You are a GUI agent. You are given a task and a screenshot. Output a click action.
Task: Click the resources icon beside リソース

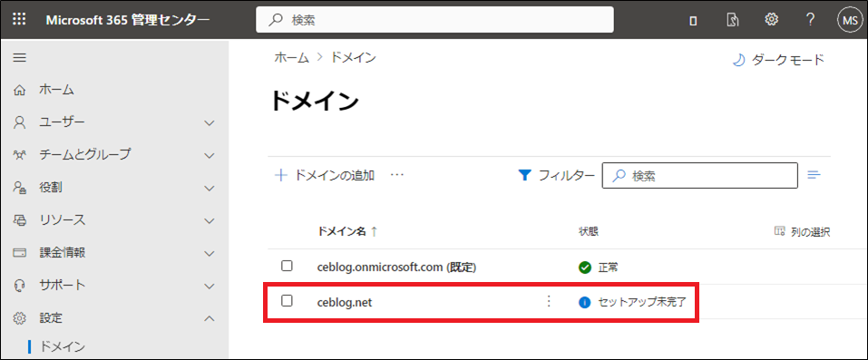click(x=19, y=219)
